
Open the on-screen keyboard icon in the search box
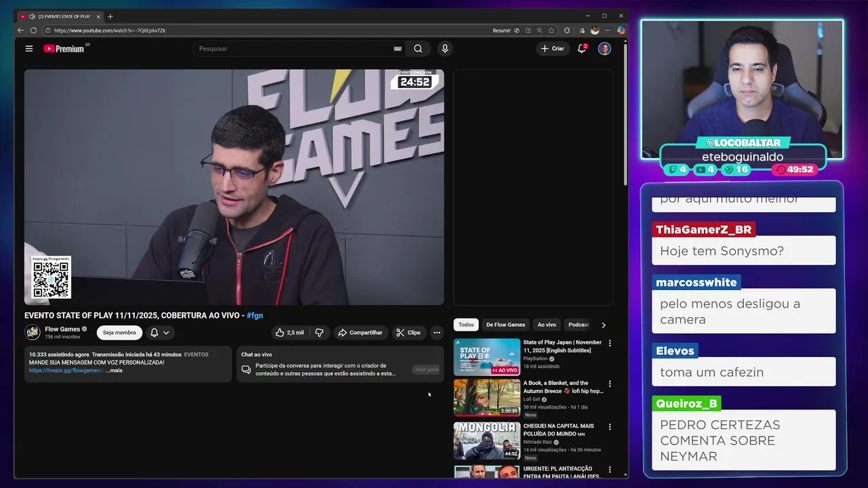coord(397,49)
